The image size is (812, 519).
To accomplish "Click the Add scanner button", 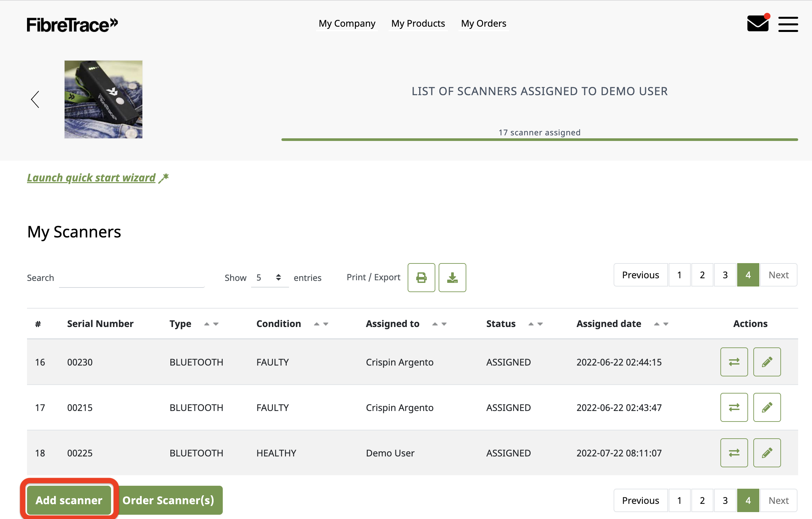I will pyautogui.click(x=69, y=500).
